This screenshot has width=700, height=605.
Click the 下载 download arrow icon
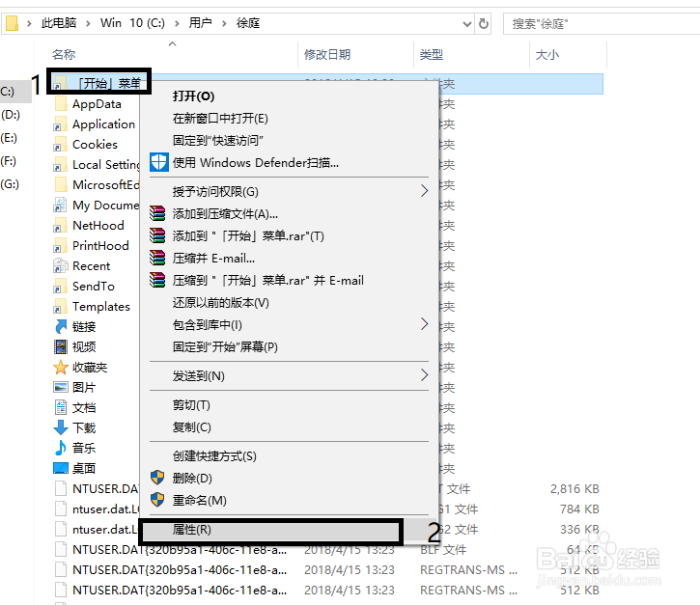point(60,427)
